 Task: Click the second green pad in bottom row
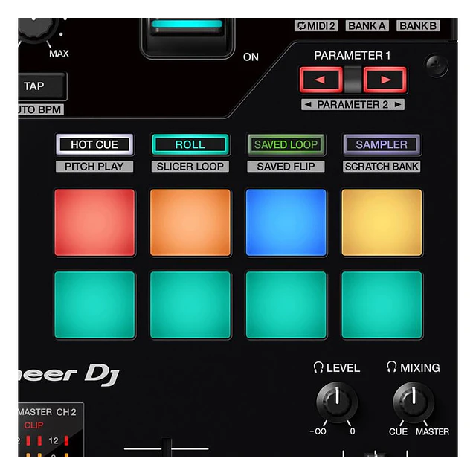(190, 305)
